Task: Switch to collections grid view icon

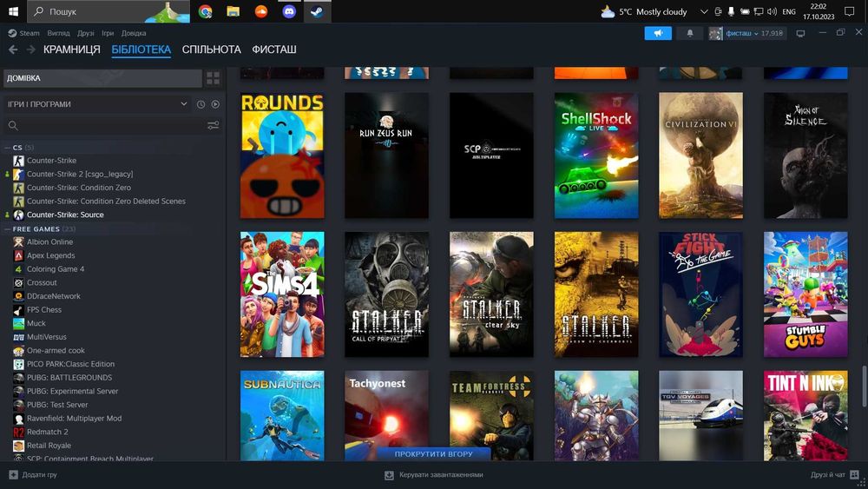Action: coord(214,78)
